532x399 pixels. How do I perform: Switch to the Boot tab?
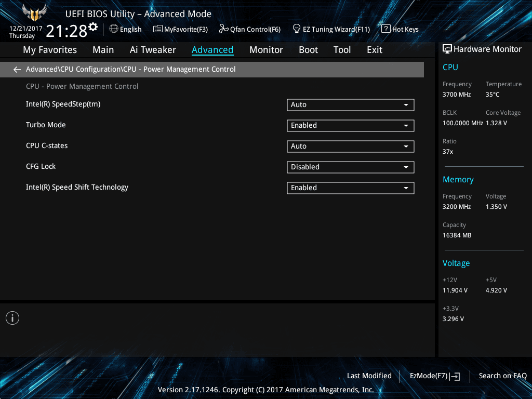coord(308,50)
